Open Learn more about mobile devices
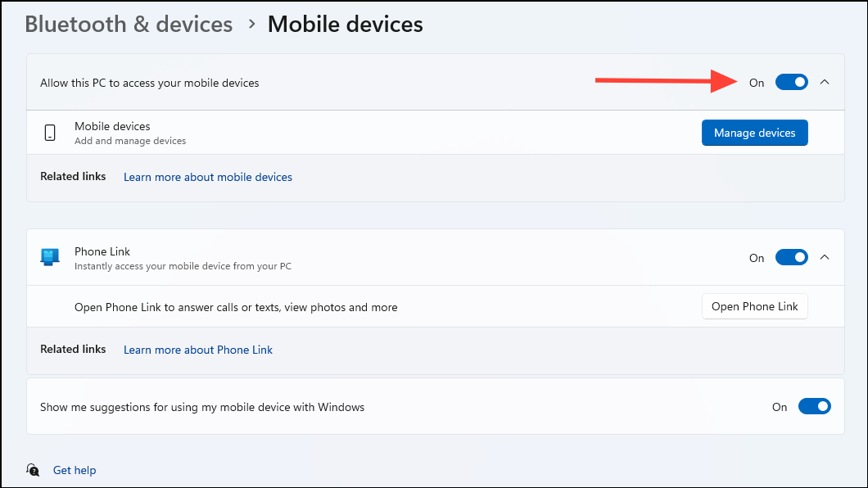Viewport: 868px width, 488px height. click(x=207, y=177)
